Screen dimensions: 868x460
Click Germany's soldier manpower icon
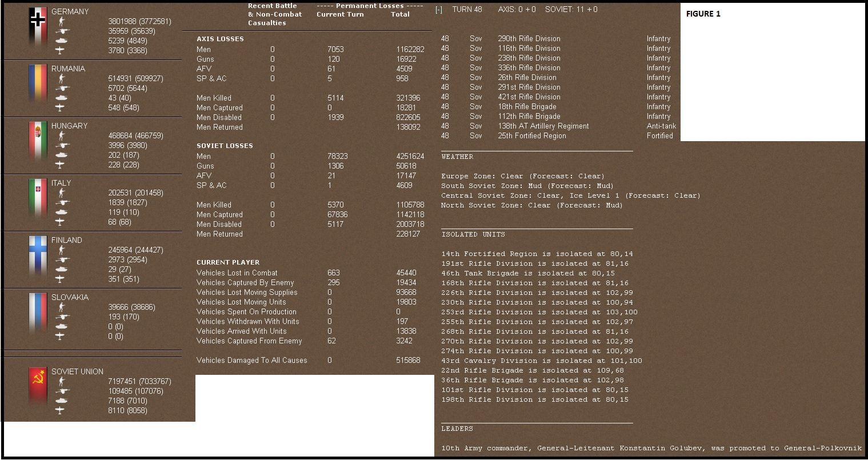pyautogui.click(x=61, y=22)
